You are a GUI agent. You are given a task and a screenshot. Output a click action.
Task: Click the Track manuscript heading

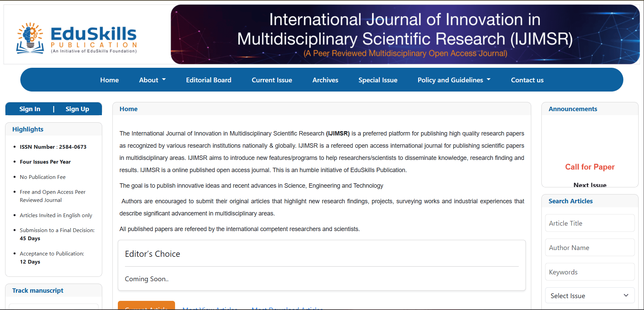pos(38,290)
